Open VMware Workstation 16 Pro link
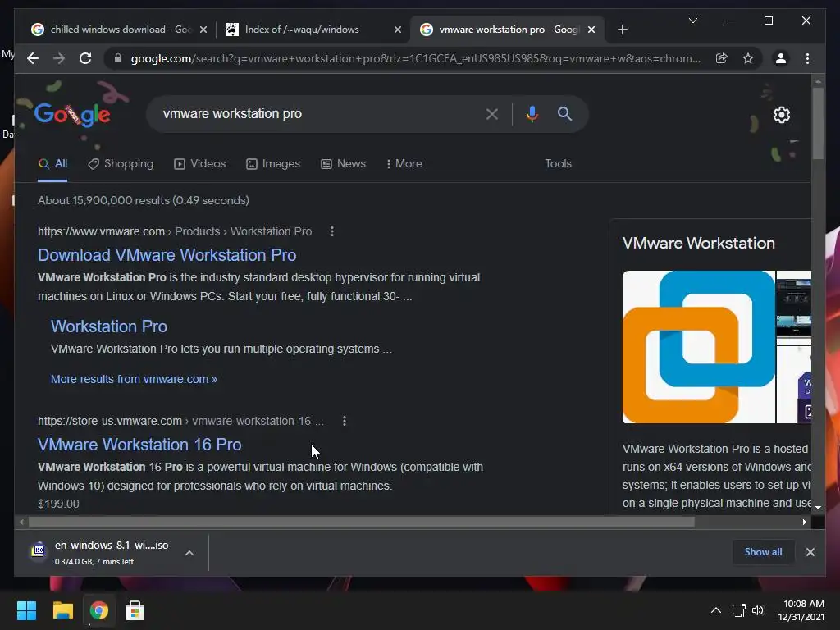Screen dimensions: 840x630 139,445
